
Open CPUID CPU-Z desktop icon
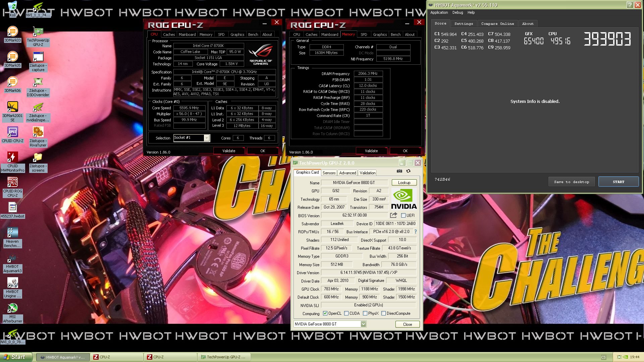(x=12, y=135)
